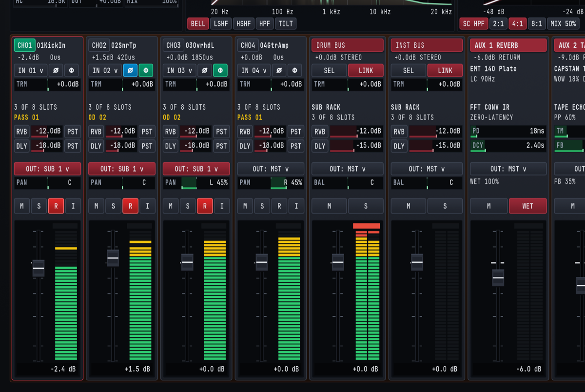Arm record on CH04 04GtrAmp
The width and height of the screenshot is (585, 392).
coord(279,206)
